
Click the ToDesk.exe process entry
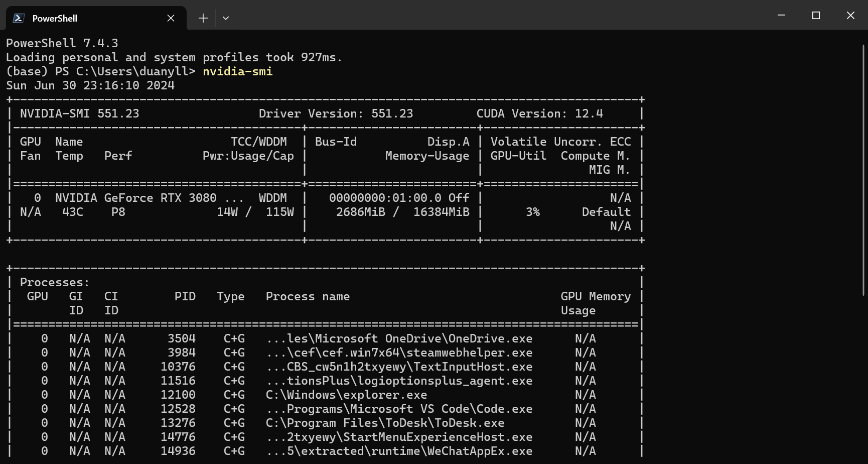(385, 423)
